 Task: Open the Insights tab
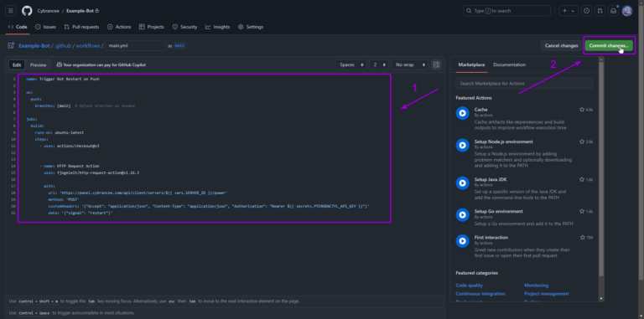click(x=218, y=27)
